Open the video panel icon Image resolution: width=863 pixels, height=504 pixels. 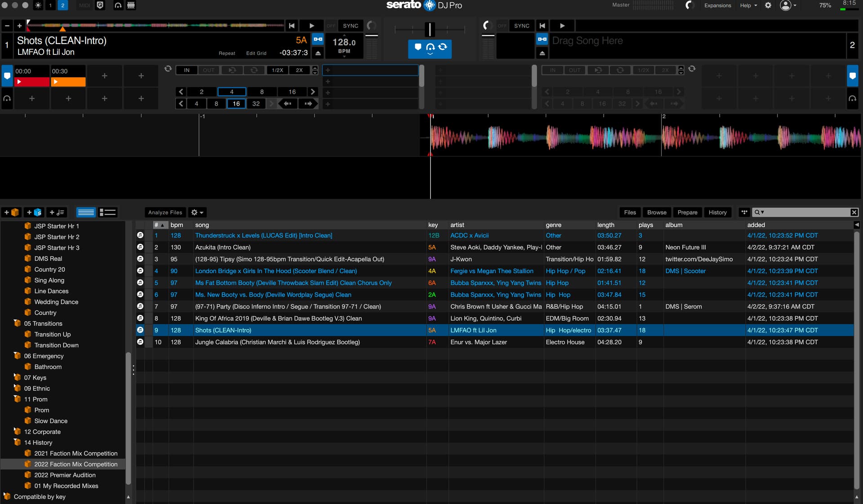coord(131,5)
